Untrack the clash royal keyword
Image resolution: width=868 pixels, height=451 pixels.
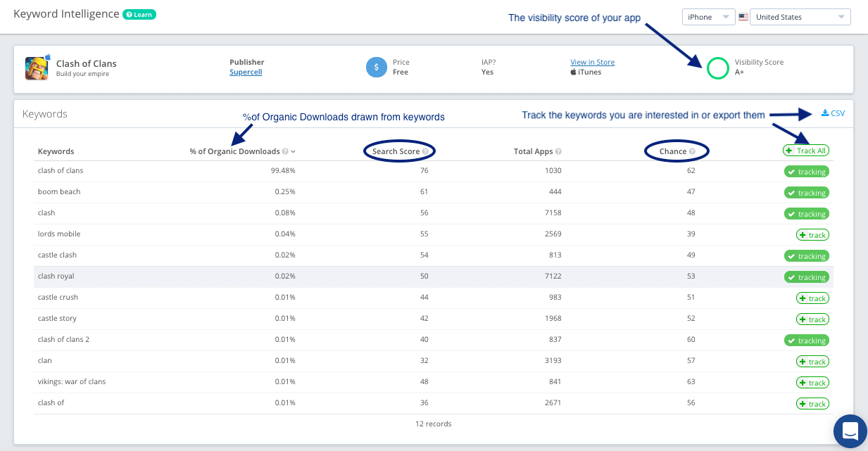pyautogui.click(x=807, y=277)
